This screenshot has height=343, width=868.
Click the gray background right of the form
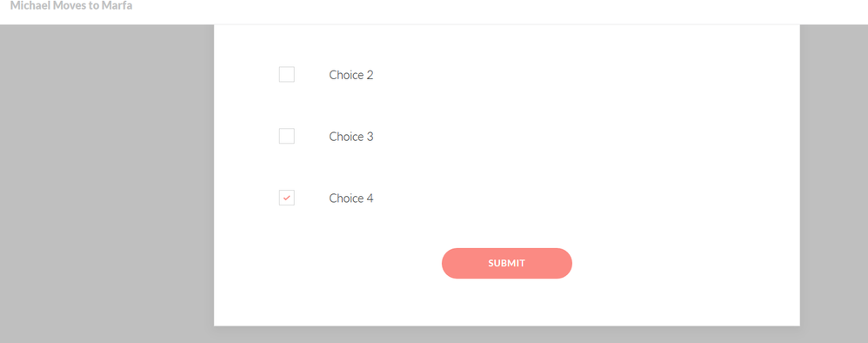(834, 183)
